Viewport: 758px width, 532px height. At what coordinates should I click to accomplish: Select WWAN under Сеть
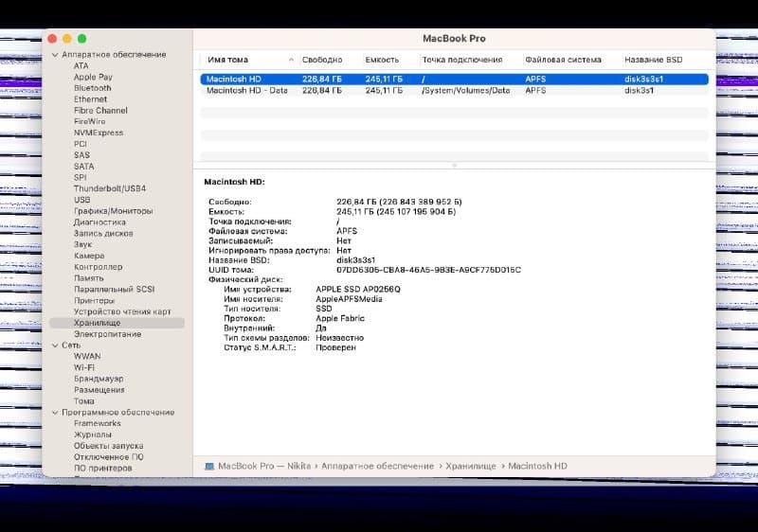click(x=87, y=356)
